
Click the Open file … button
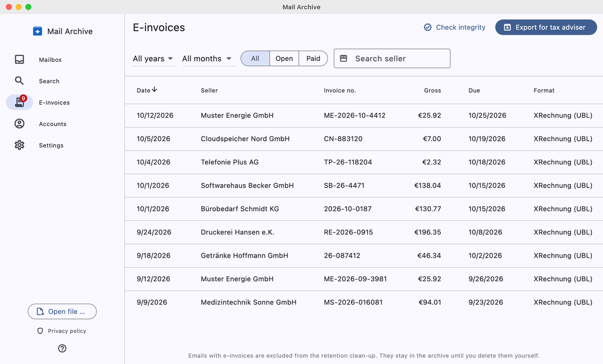[62, 311]
